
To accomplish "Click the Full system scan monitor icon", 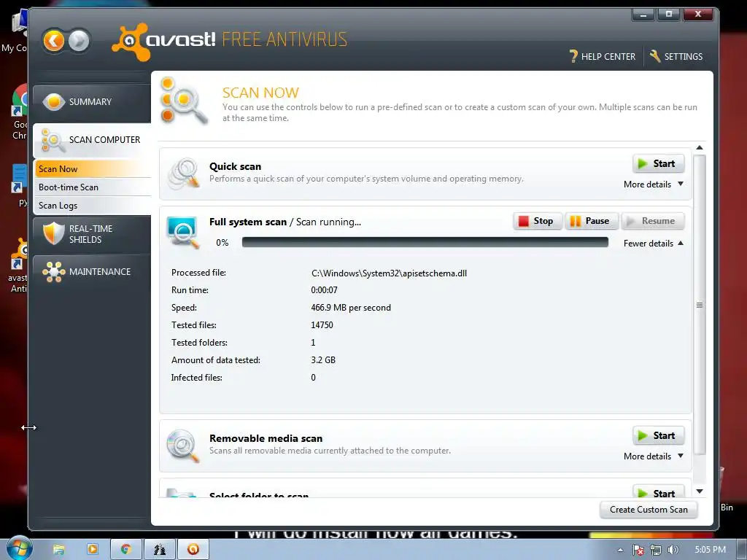I will pyautogui.click(x=183, y=232).
